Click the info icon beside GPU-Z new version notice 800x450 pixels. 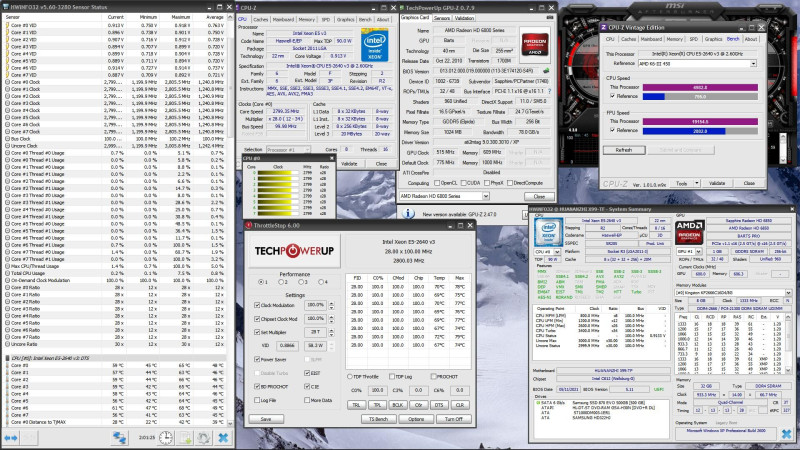point(408,214)
